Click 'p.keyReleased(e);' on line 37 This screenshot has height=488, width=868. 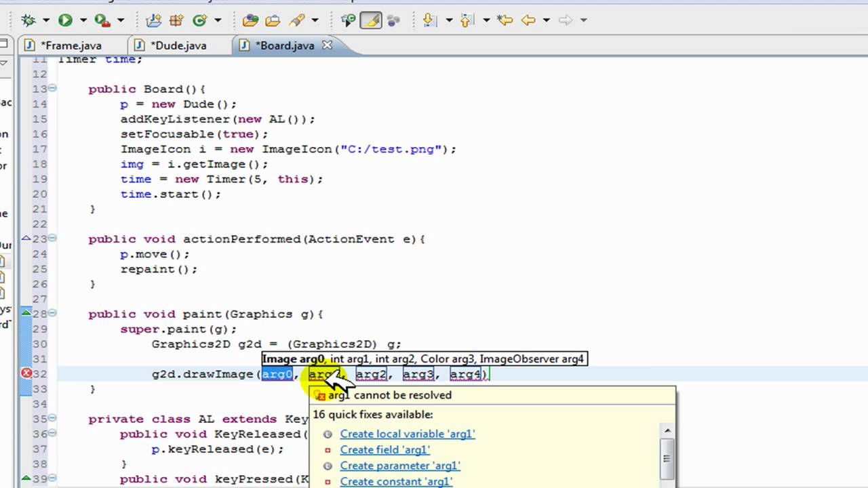[x=218, y=449]
